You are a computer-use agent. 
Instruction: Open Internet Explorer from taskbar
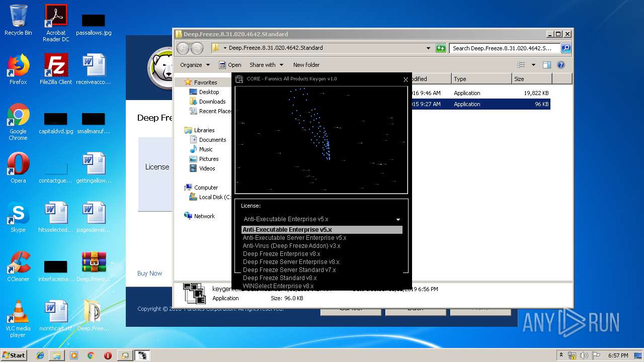click(x=40, y=355)
